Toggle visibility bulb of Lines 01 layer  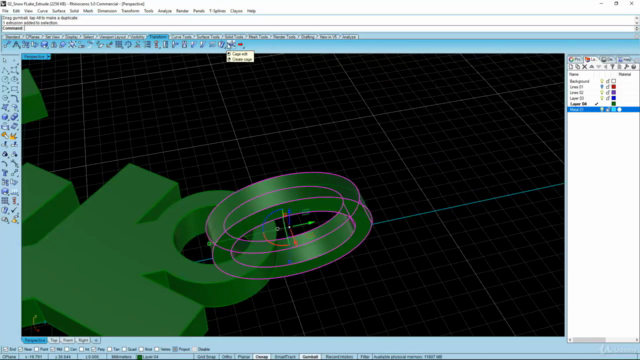click(x=602, y=87)
